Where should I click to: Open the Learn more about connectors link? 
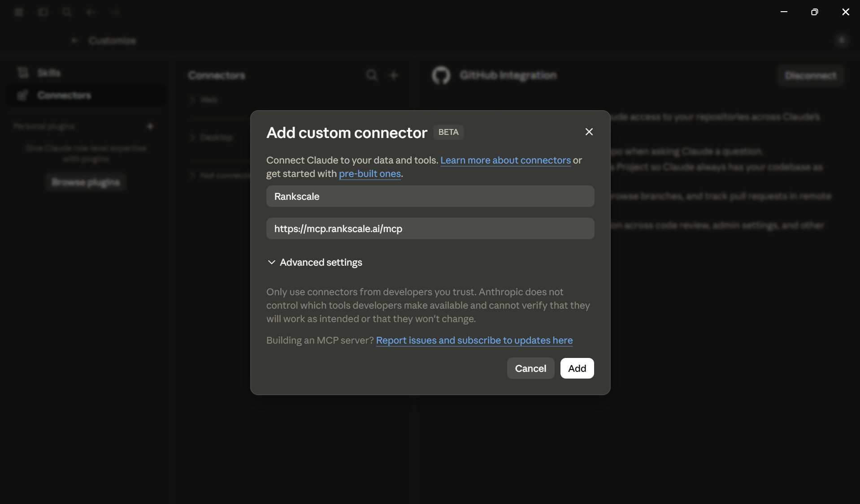[x=505, y=160]
